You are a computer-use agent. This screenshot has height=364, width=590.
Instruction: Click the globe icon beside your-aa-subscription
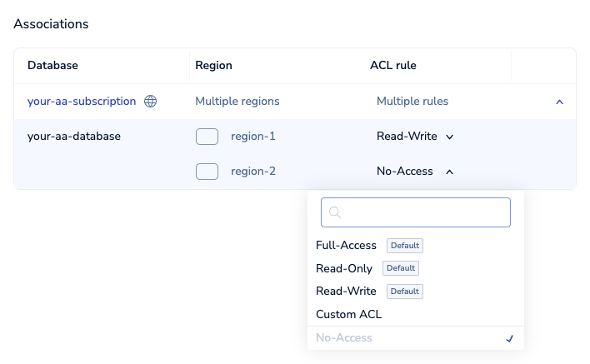[x=150, y=102]
